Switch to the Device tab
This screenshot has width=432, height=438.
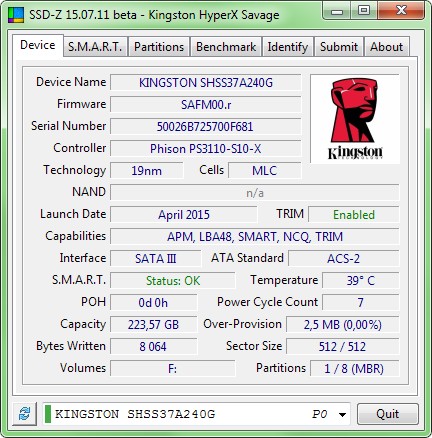pos(38,45)
